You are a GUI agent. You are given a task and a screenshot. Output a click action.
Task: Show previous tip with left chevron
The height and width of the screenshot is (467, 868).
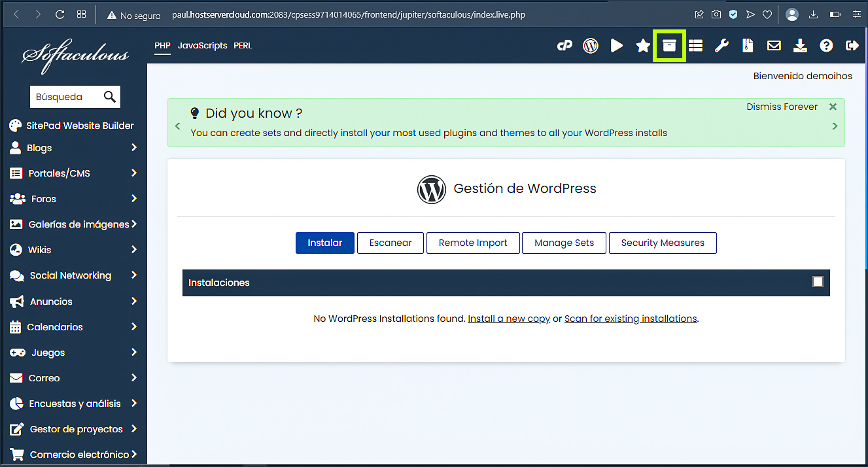tap(177, 126)
